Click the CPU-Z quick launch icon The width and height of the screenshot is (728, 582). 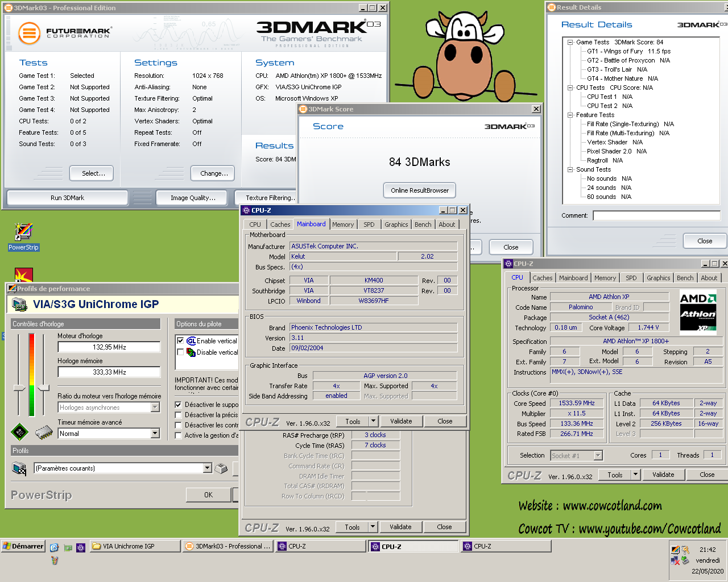click(81, 547)
